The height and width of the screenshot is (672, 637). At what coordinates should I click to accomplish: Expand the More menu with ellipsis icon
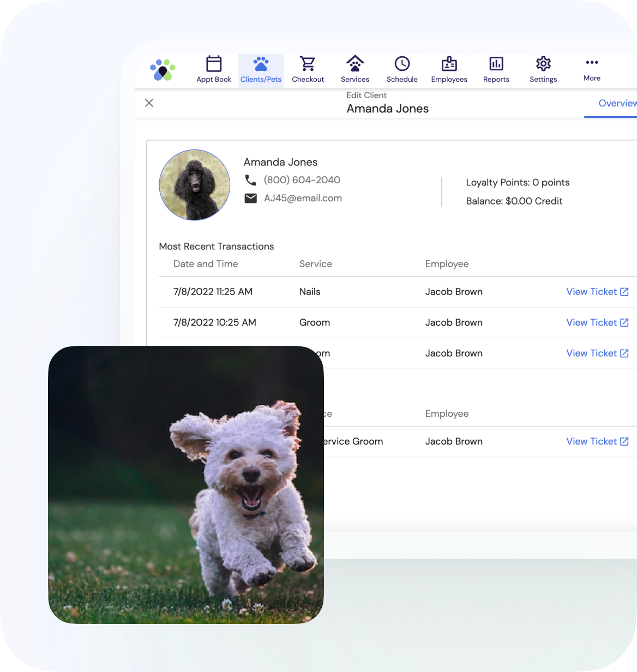coord(592,63)
